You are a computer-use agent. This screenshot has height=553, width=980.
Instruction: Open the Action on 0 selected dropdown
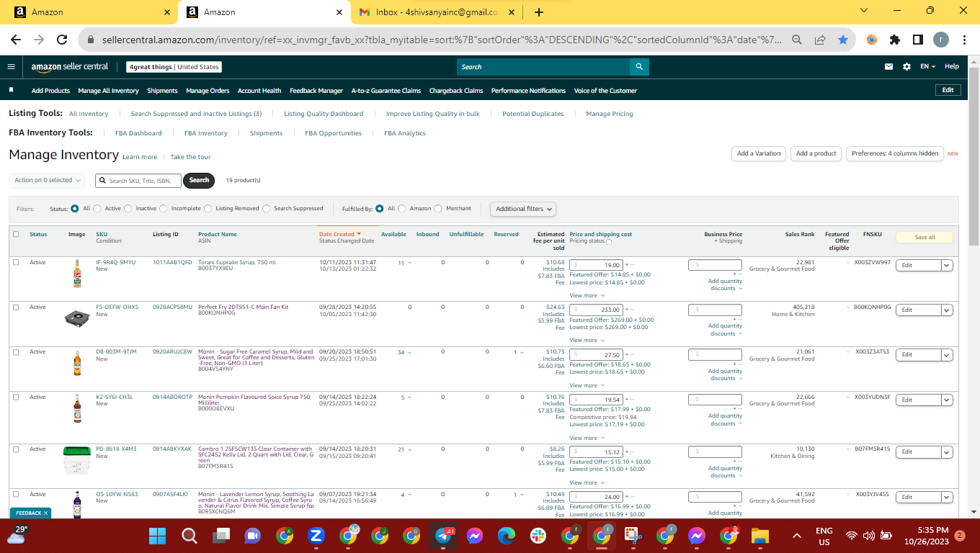point(47,180)
